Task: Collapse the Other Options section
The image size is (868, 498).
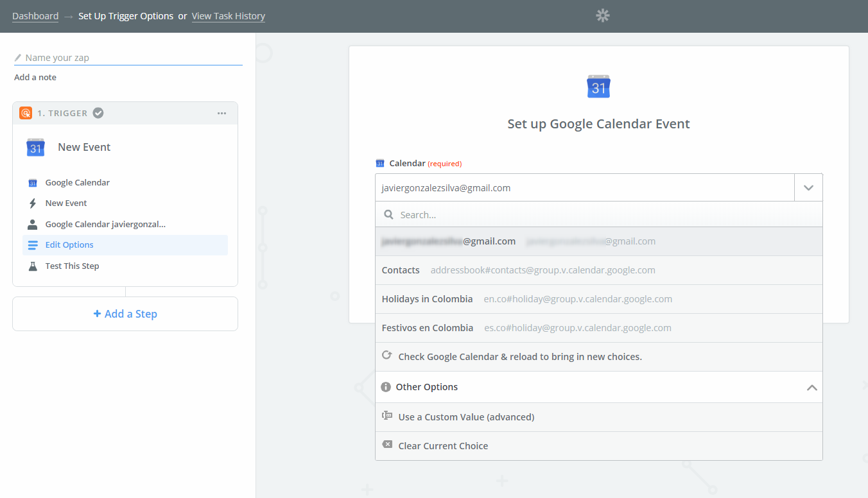Action: point(812,388)
